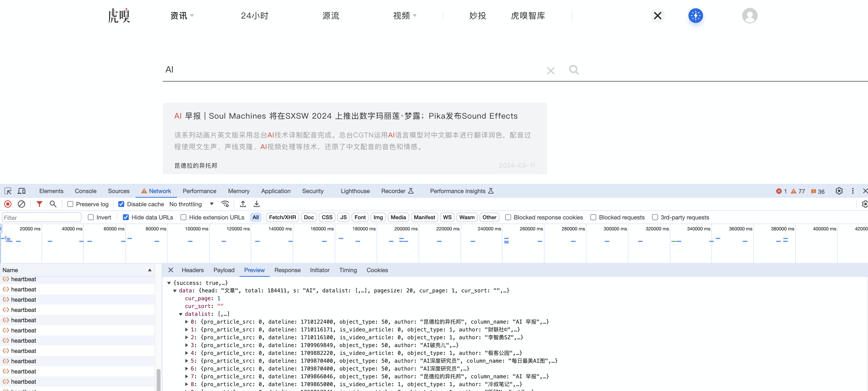Filter requests by Fetch/XHR
Image resolution: width=868 pixels, height=391 pixels.
tap(282, 217)
